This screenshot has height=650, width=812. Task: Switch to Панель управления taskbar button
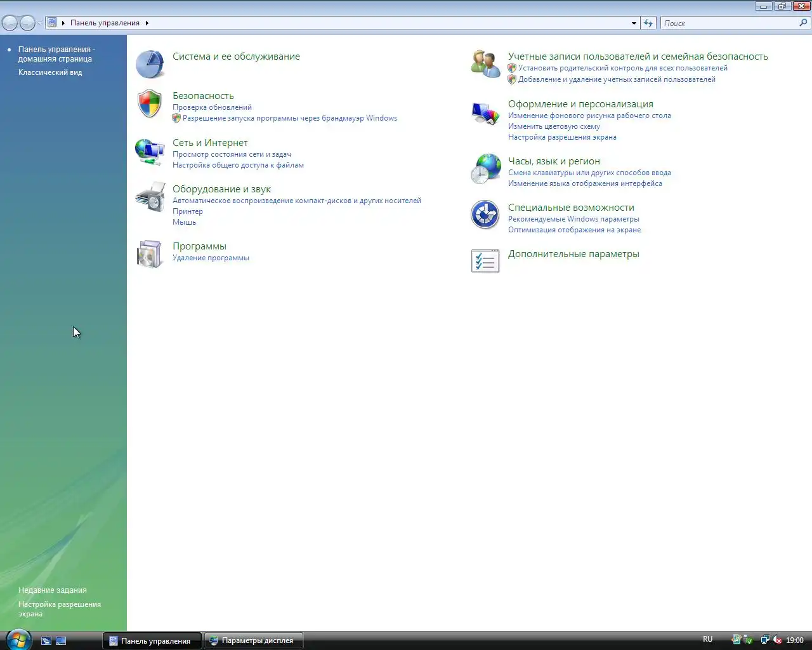[152, 640]
